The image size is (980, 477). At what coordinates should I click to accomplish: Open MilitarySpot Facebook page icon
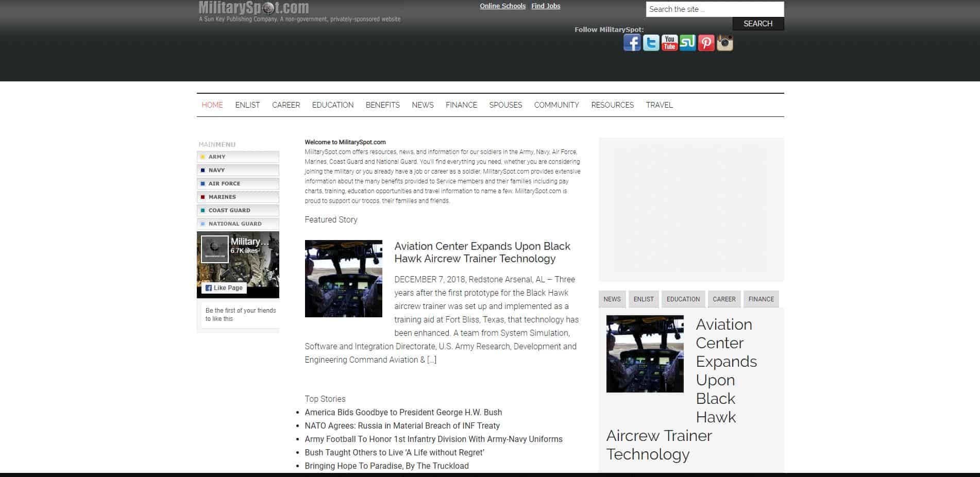[x=632, y=42]
